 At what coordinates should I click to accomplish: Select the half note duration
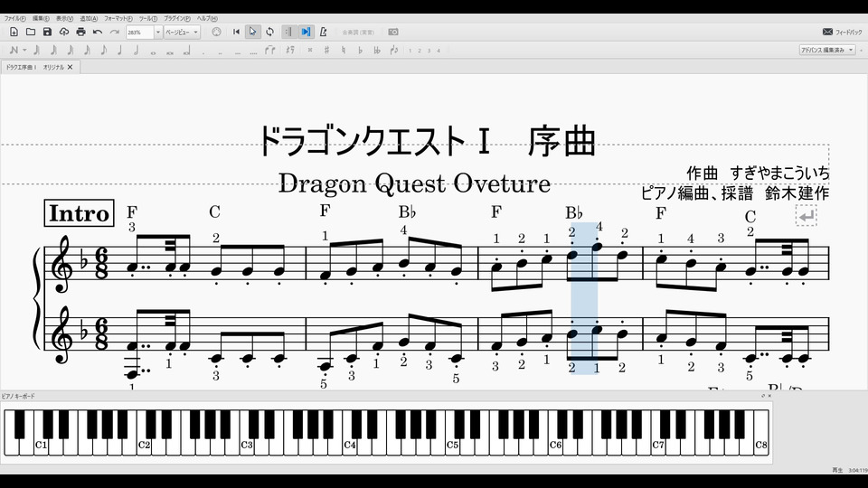pyautogui.click(x=137, y=51)
